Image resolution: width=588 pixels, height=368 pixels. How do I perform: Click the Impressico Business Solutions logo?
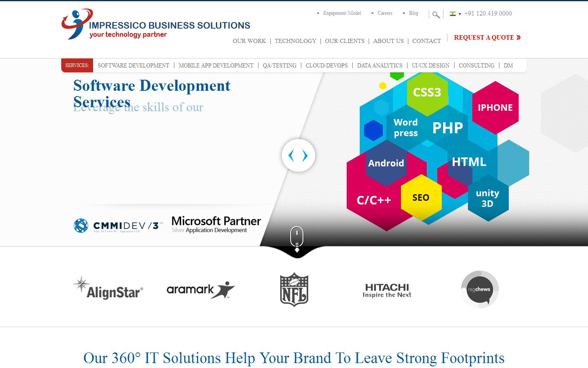155,24
